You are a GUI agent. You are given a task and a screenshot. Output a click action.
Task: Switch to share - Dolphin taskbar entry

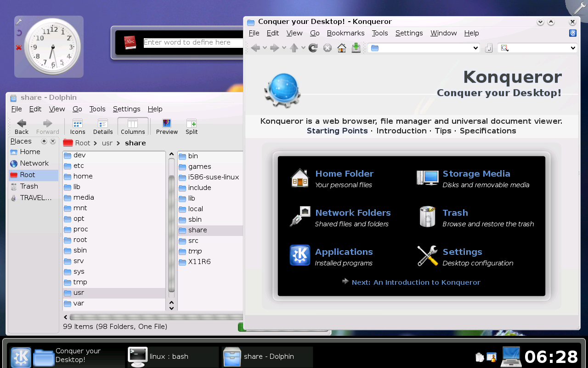pyautogui.click(x=267, y=357)
